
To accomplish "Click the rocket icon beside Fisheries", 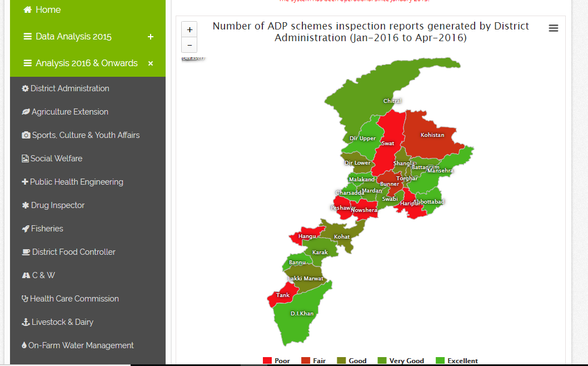I will tap(26, 229).
